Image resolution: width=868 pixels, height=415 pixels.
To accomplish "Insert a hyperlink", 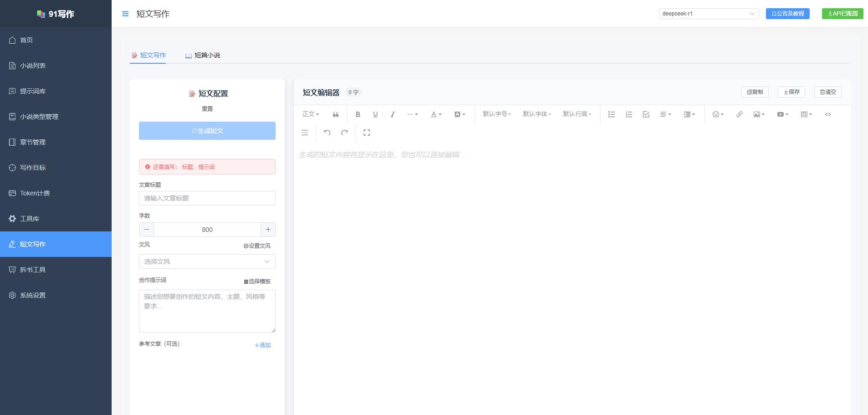I will (740, 114).
